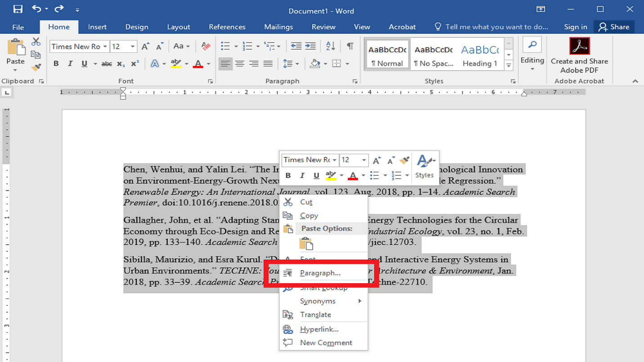Open the ribbon font size dropdown
Viewport: 644px width, 362px height.
pyautogui.click(x=133, y=46)
